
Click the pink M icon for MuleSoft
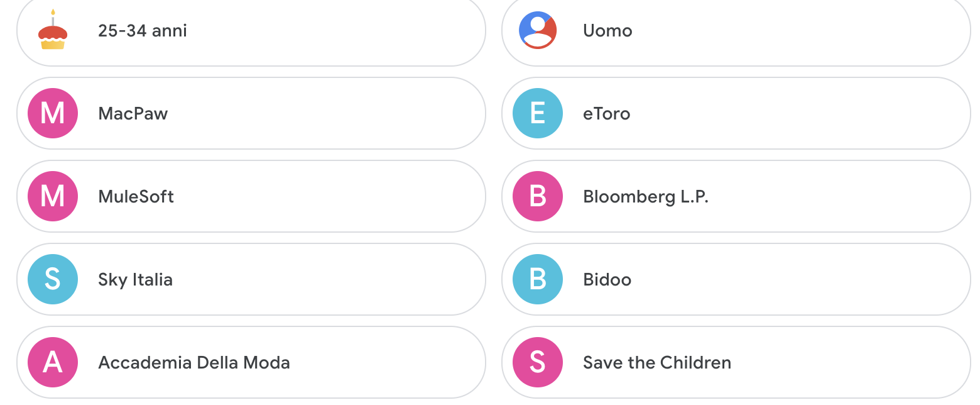(53, 196)
